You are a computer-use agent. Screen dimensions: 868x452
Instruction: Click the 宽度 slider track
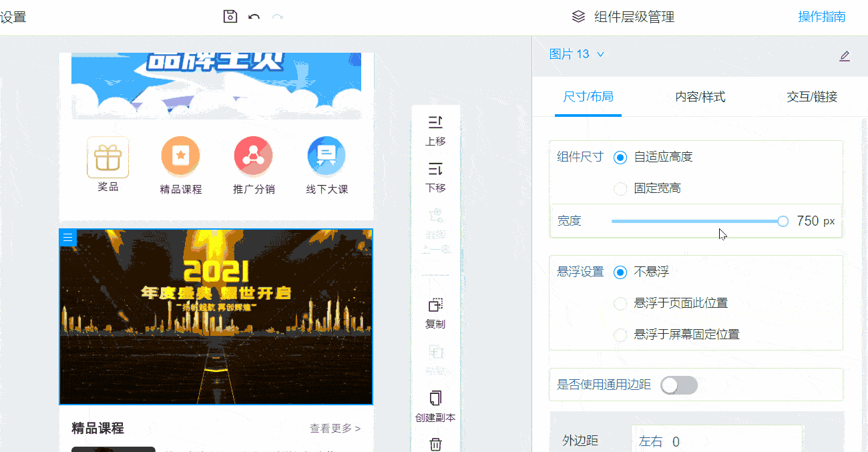[x=697, y=221]
